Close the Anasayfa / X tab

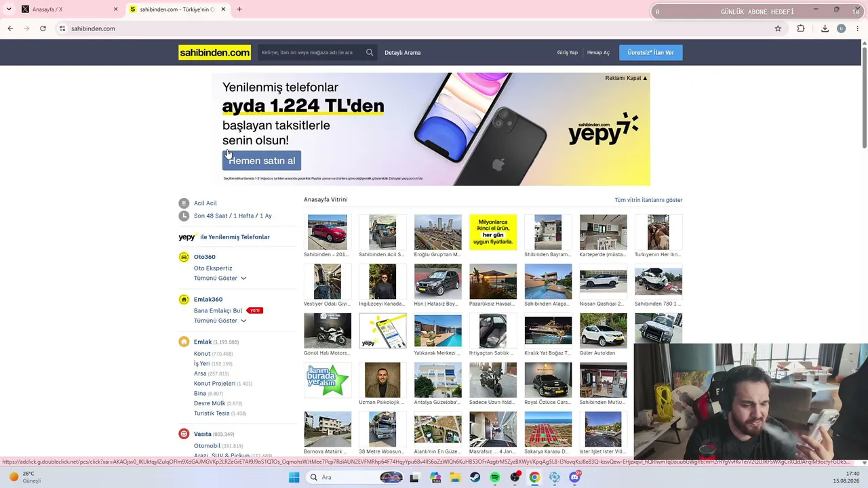click(x=115, y=9)
